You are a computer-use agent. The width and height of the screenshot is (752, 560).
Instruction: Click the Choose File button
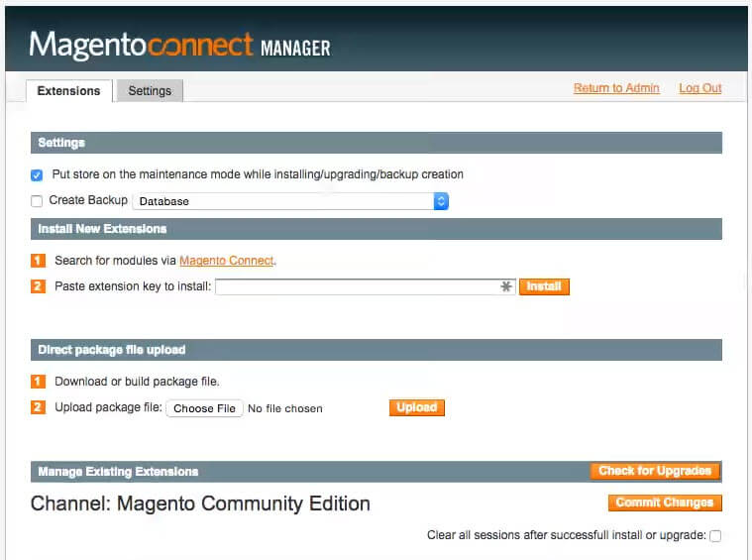click(x=204, y=408)
